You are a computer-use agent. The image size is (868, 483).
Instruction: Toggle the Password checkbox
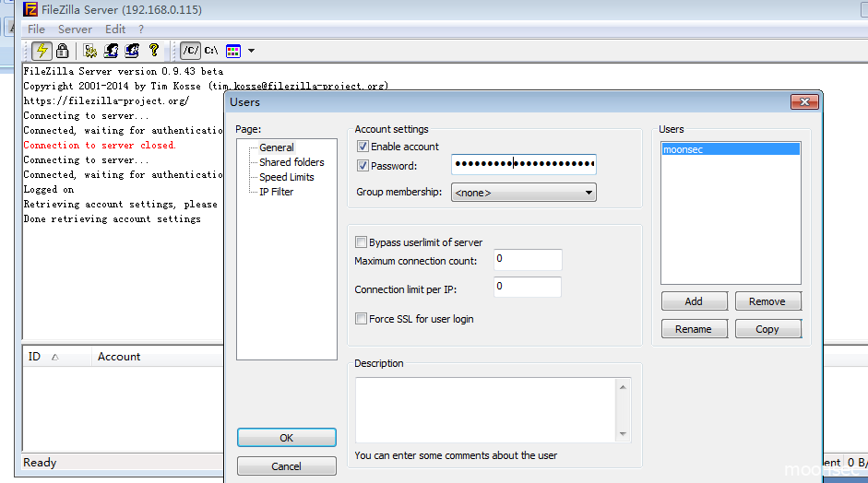tap(363, 165)
